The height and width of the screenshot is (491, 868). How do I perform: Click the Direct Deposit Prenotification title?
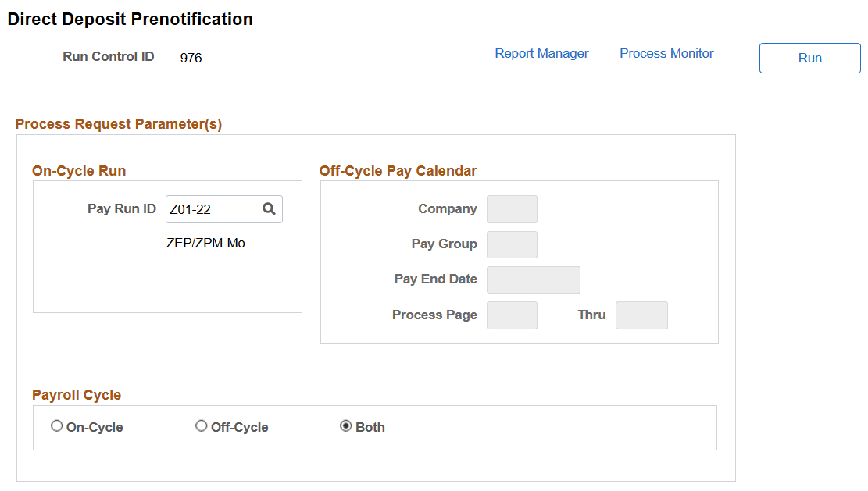[x=130, y=19]
